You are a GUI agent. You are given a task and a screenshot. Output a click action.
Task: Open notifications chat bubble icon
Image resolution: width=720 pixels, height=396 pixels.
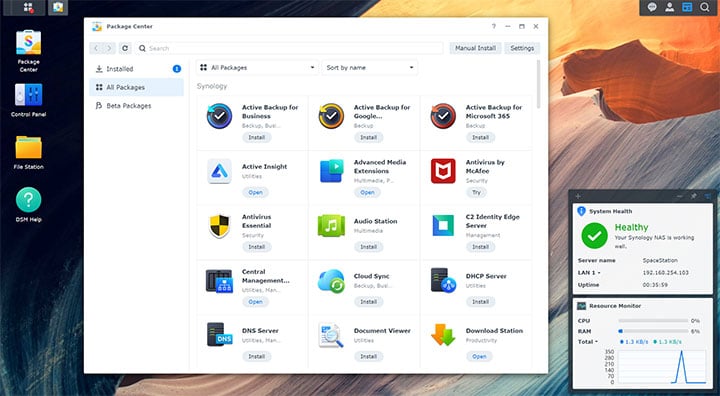(652, 7)
